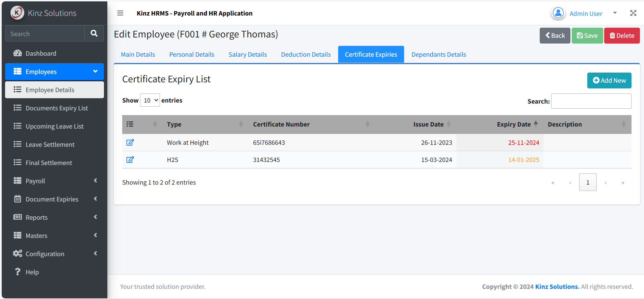Expand the Reports submenu chevron
This screenshot has width=644, height=299.
coord(96,217)
